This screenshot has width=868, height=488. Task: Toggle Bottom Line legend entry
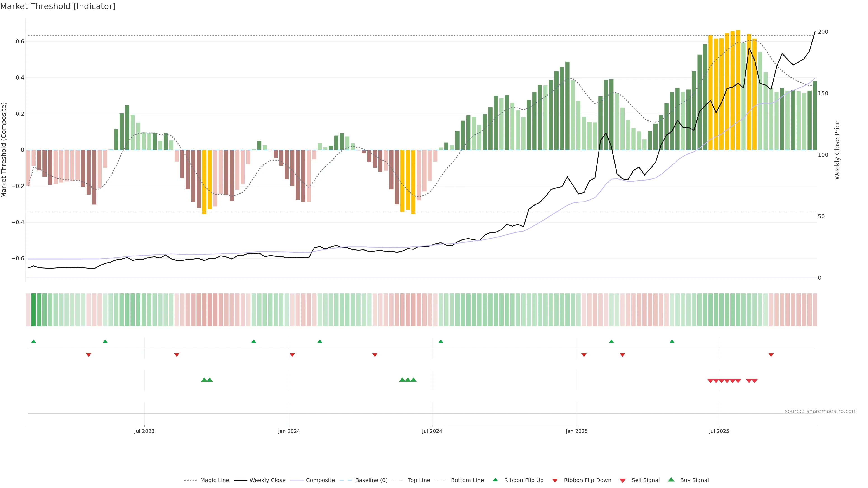pos(467,480)
